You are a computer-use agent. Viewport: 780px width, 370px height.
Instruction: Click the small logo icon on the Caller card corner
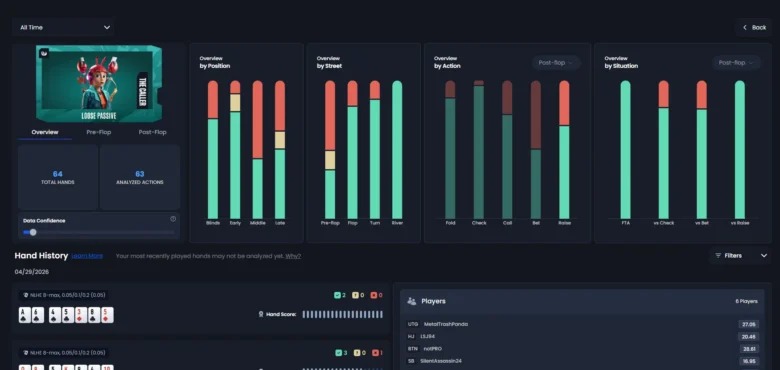[44, 53]
